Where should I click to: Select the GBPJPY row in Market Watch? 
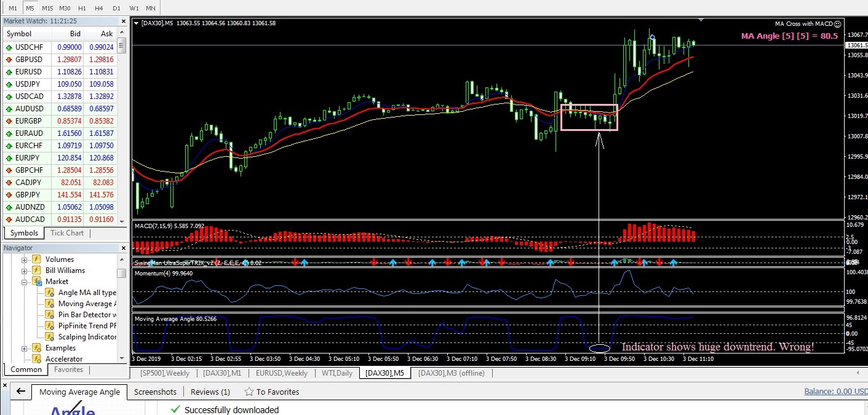[x=60, y=195]
